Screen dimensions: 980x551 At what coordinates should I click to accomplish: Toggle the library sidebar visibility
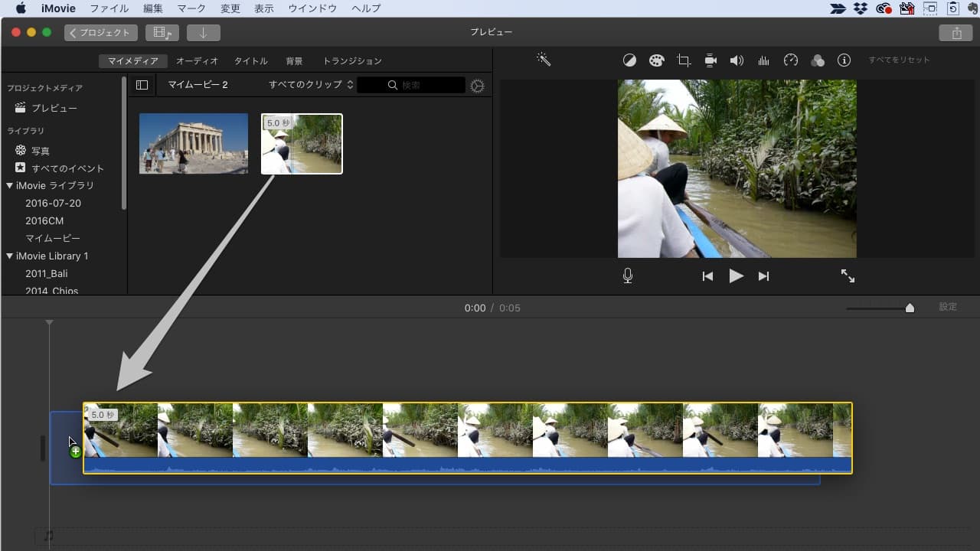tap(142, 85)
